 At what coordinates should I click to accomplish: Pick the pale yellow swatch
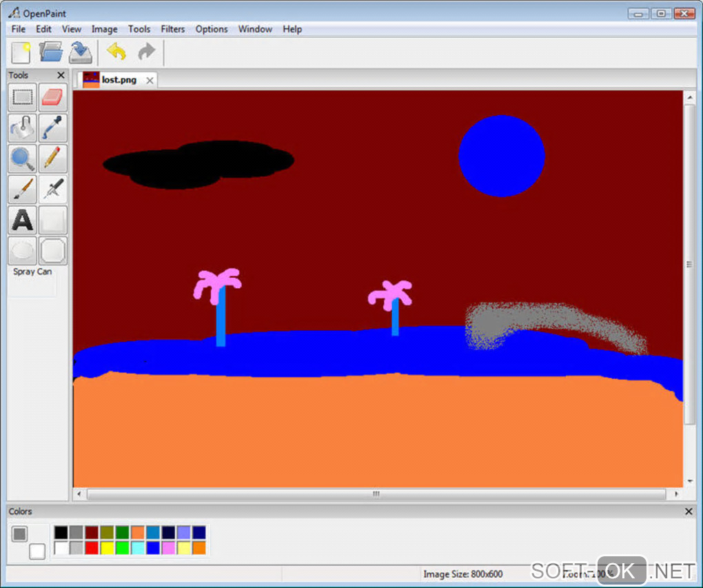(x=184, y=547)
